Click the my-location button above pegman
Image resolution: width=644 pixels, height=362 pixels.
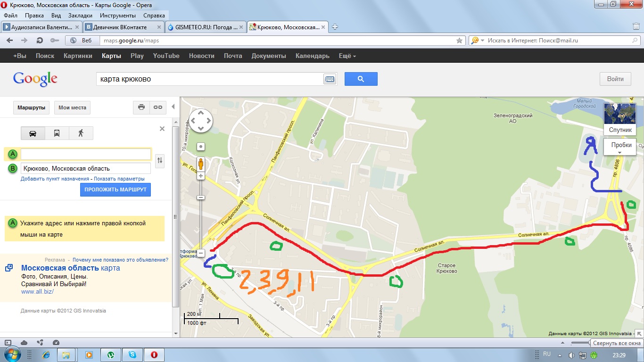[201, 147]
